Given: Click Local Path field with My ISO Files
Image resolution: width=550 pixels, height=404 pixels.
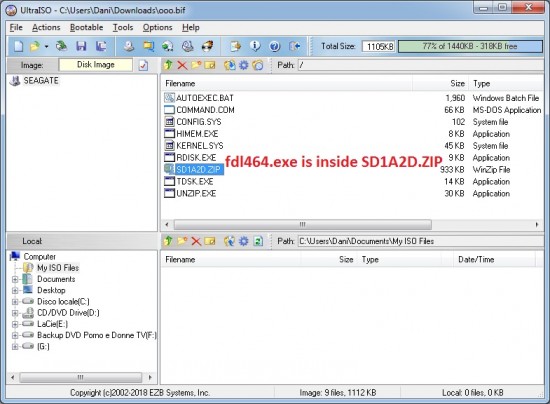Looking at the screenshot, I should (x=421, y=241).
